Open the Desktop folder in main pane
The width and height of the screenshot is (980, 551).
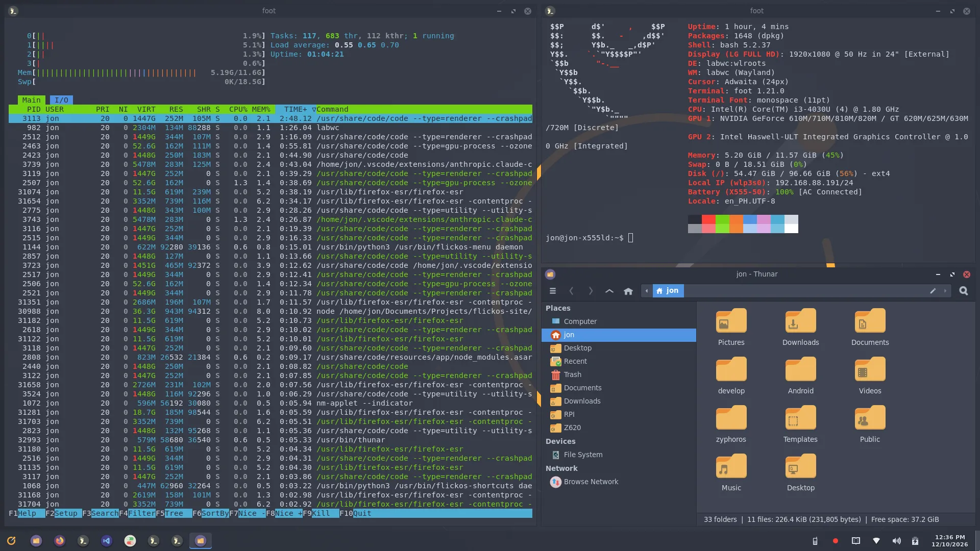coord(800,472)
